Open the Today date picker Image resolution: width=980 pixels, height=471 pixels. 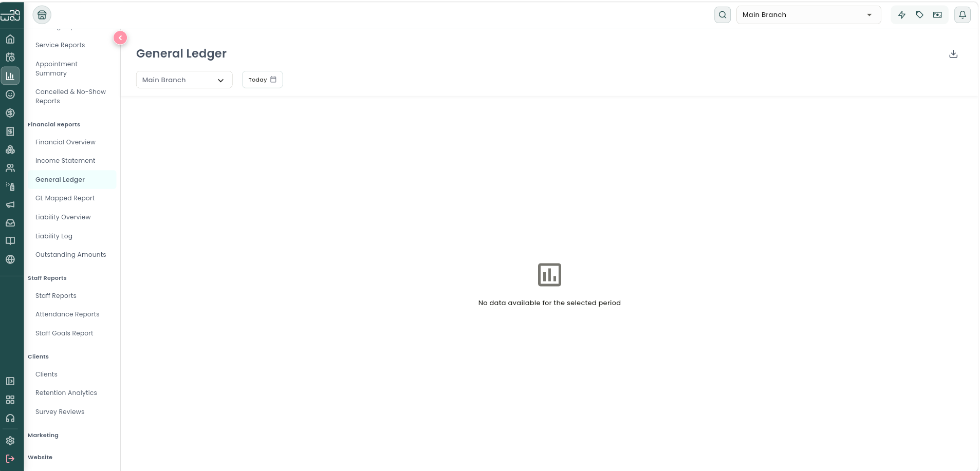[262, 80]
